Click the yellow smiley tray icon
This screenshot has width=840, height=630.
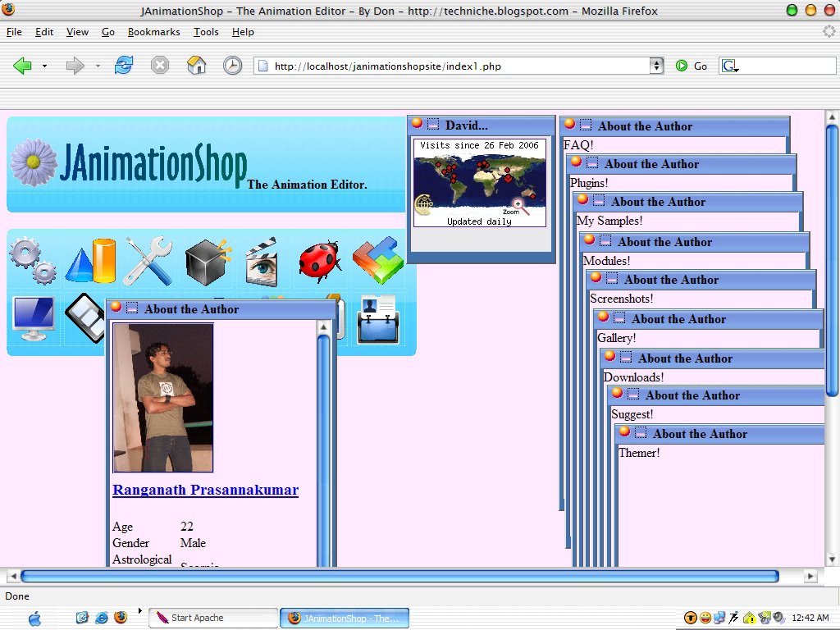(x=705, y=619)
